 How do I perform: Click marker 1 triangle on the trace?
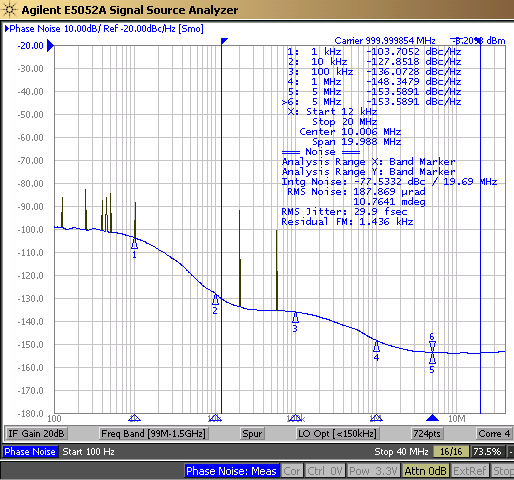click(134, 244)
